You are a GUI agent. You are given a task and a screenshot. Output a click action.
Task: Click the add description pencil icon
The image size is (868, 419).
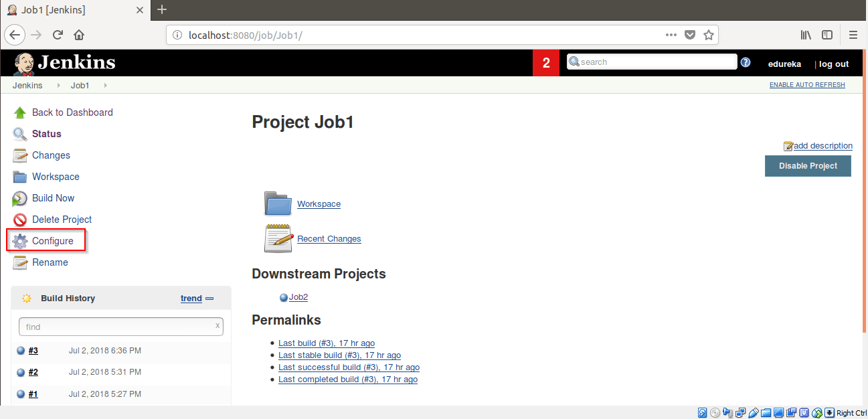point(790,145)
